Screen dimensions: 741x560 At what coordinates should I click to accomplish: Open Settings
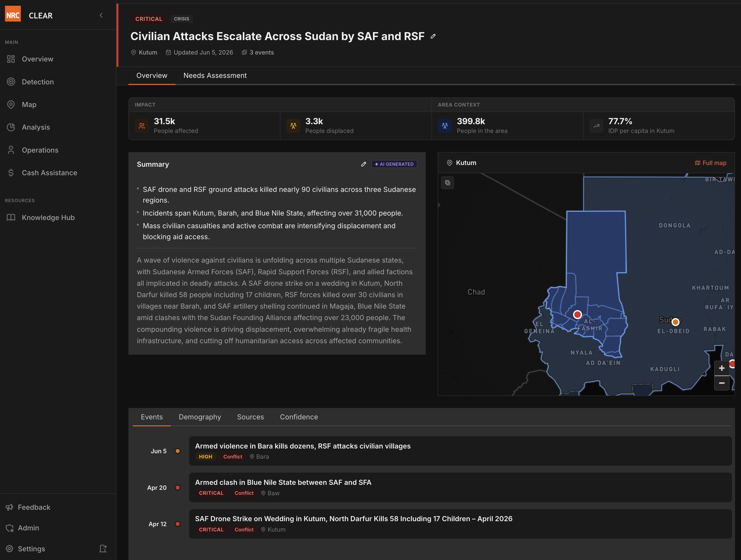(31, 549)
